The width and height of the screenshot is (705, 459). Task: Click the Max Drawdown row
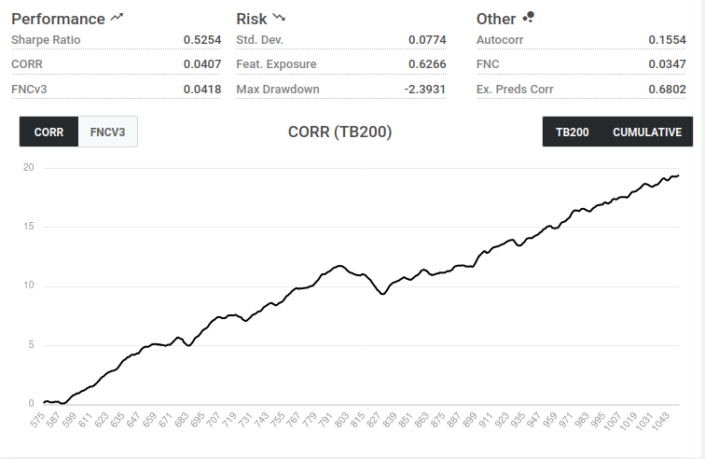(341, 89)
